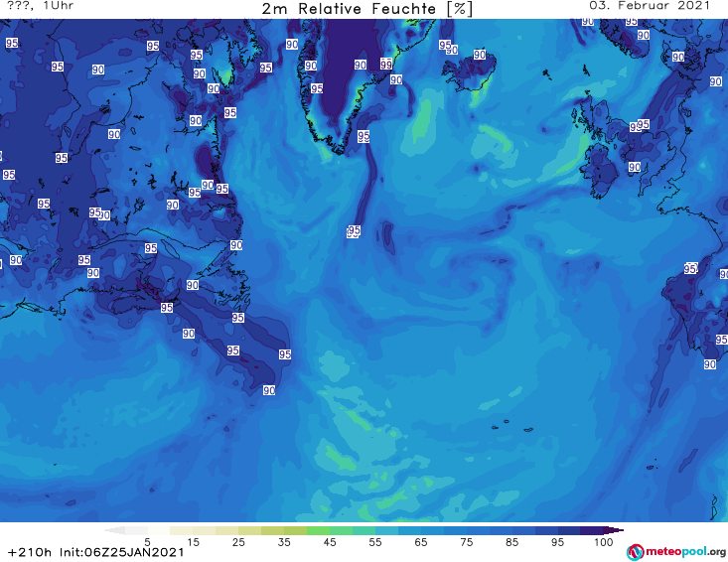The height and width of the screenshot is (562, 728).
Task: Click the '55' value on the color scale
Action: [x=375, y=542]
